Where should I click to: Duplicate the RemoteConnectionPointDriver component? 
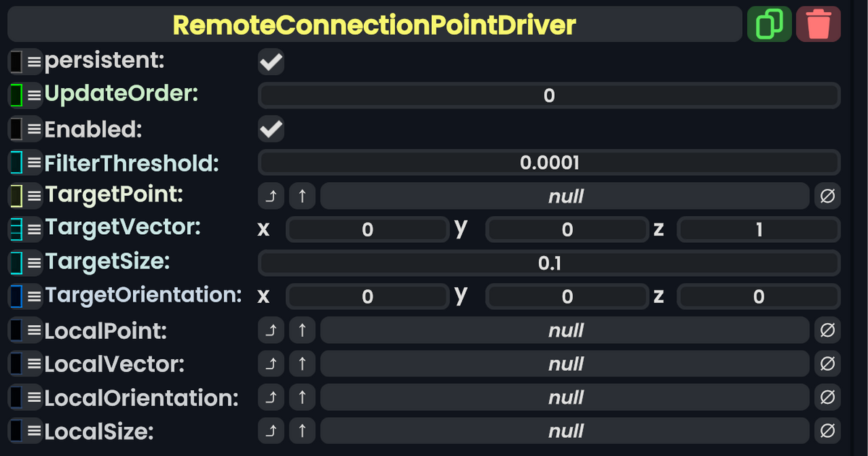click(x=769, y=23)
